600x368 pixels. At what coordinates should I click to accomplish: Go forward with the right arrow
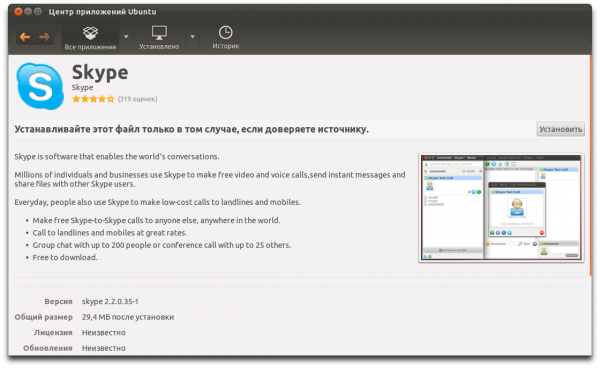[44, 37]
